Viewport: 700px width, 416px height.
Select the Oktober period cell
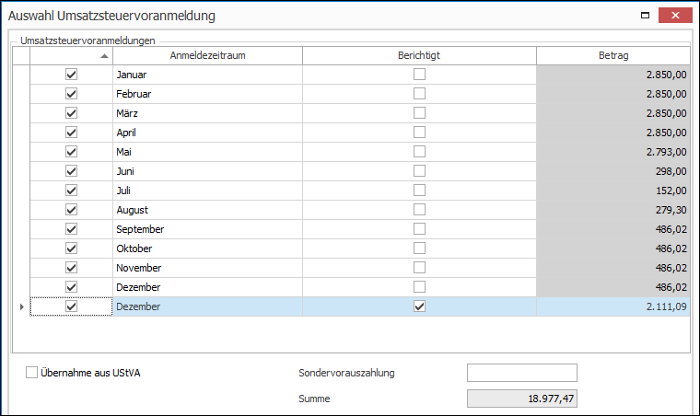click(x=208, y=249)
